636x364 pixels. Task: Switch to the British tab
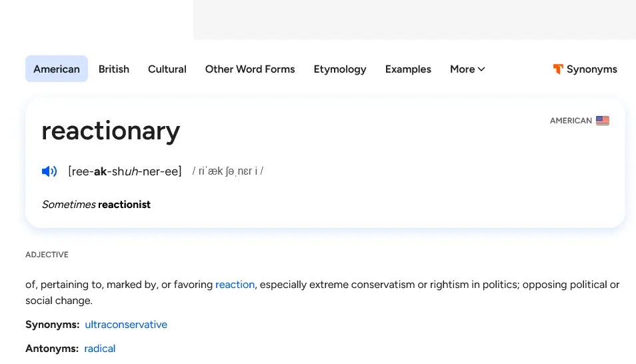tap(114, 69)
